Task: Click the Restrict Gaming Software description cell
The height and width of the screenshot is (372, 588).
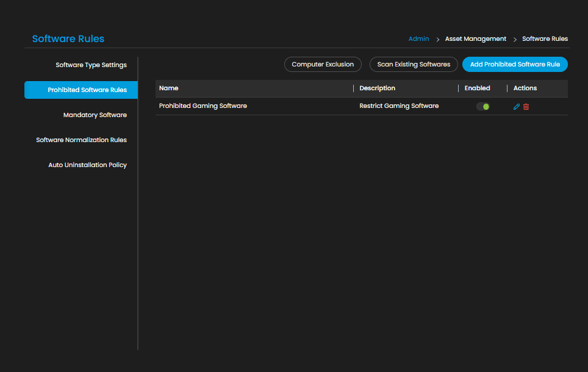Action: 399,106
